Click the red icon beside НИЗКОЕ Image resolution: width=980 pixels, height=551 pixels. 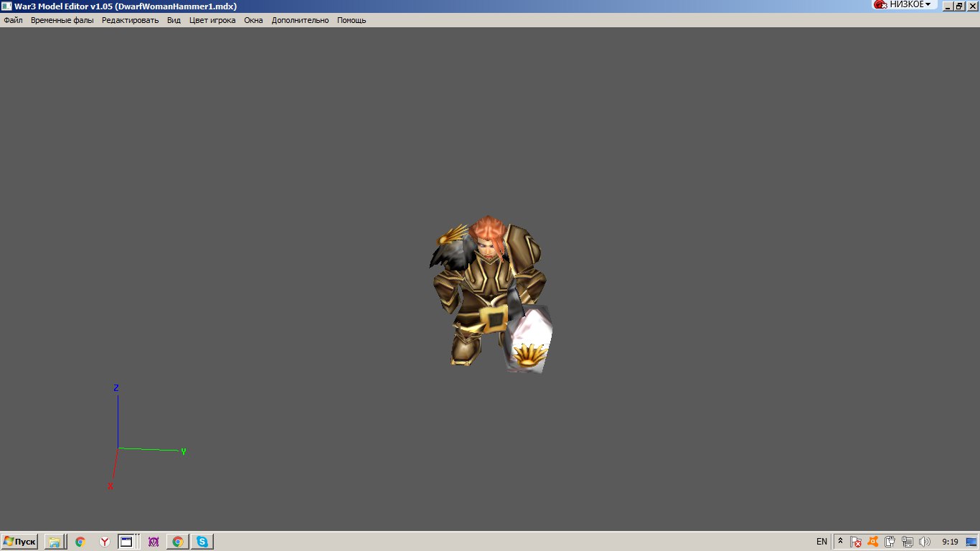[x=880, y=4]
